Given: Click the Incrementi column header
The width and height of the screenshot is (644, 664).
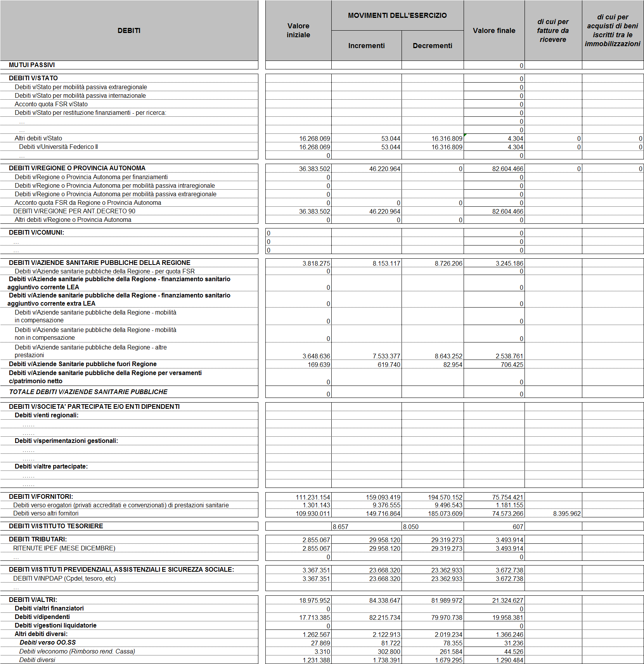Looking at the screenshot, I should 366,46.
